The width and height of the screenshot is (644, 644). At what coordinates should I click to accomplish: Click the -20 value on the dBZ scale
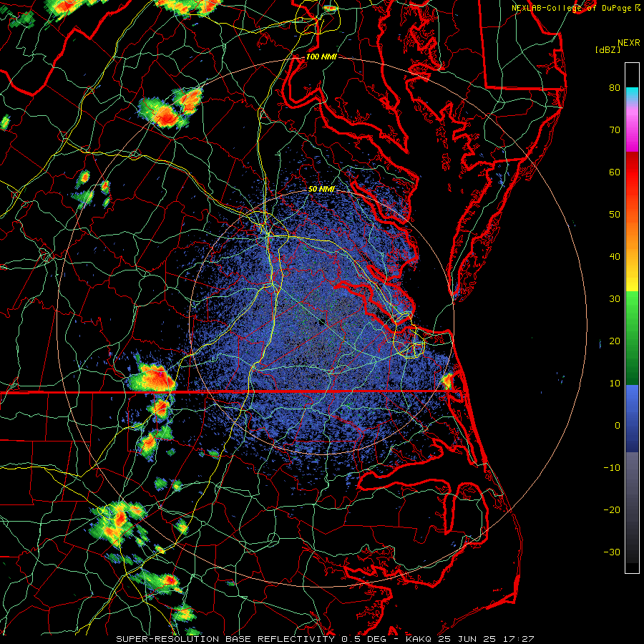click(x=612, y=509)
